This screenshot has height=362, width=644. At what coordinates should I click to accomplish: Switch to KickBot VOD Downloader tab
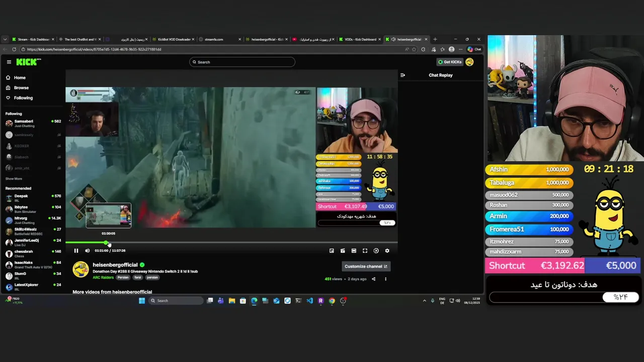click(174, 39)
